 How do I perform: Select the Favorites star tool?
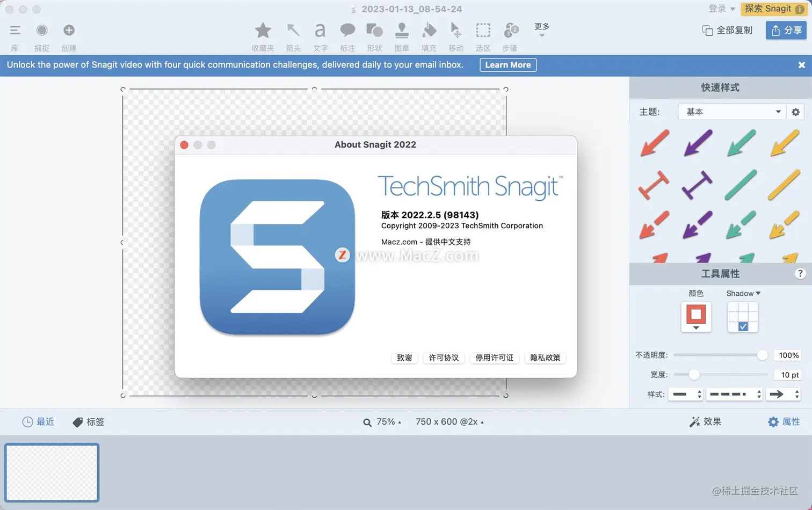tap(263, 31)
